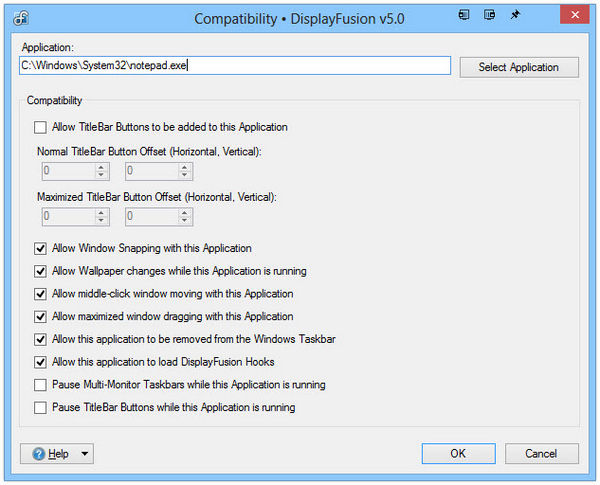Enable Allow TitleBar Buttons to be added
Screen dimensions: 600x485
click(x=40, y=127)
